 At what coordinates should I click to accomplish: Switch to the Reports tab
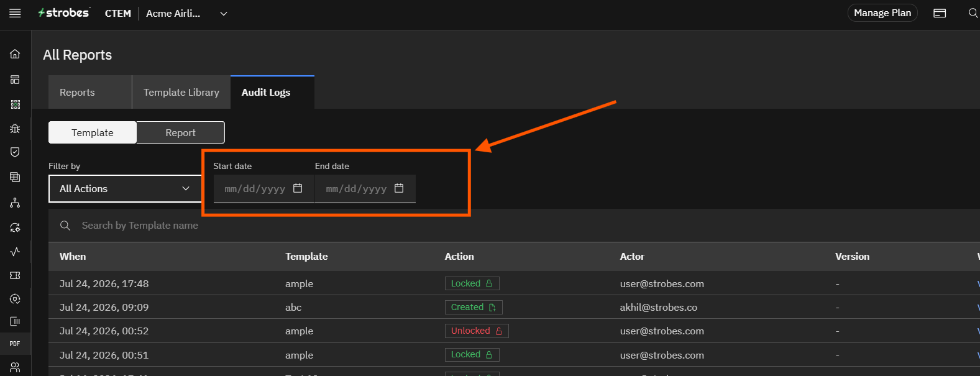click(x=90, y=93)
